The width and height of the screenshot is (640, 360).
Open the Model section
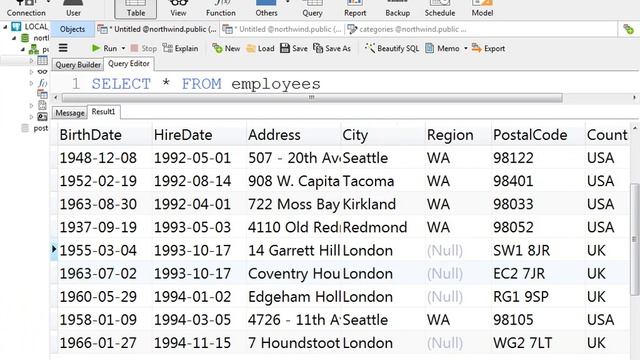482,9
